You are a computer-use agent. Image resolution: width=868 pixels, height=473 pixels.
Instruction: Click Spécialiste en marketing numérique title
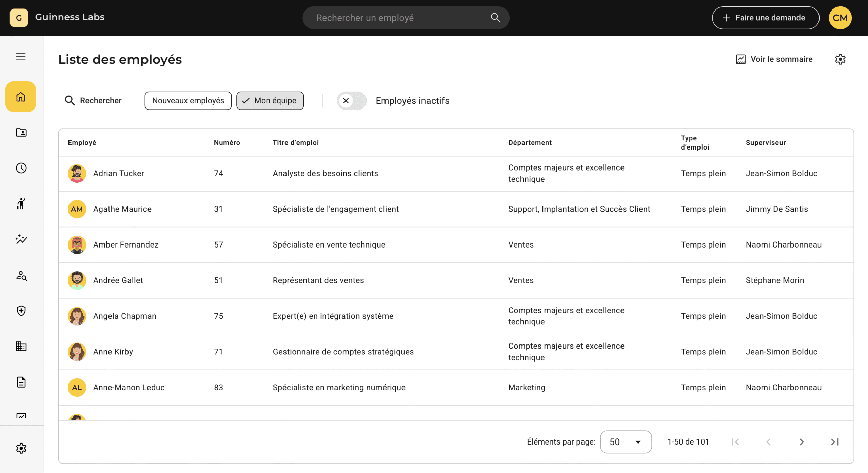pos(339,388)
